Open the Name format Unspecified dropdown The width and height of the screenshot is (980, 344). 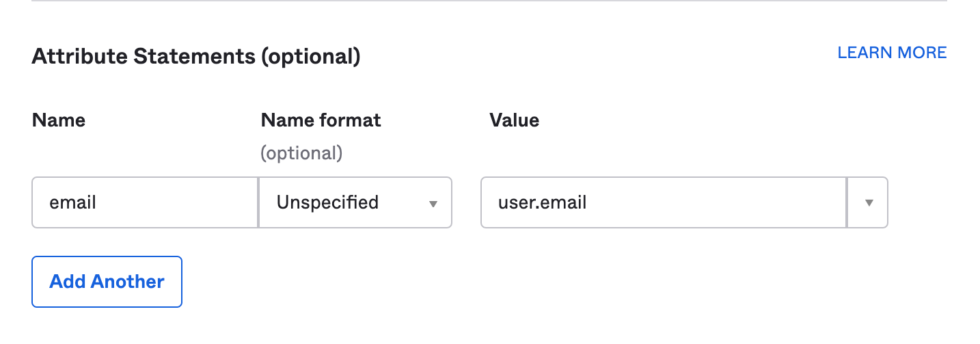tap(355, 202)
